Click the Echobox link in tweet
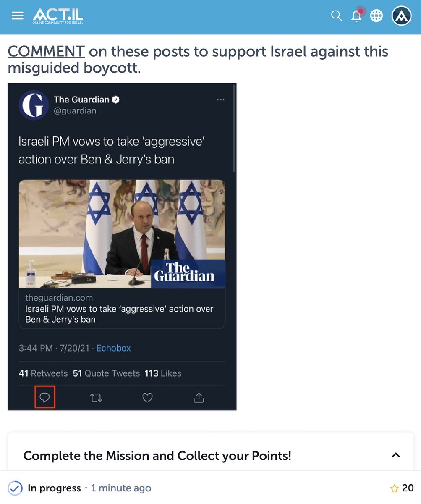The width and height of the screenshot is (421, 504). coord(113,348)
